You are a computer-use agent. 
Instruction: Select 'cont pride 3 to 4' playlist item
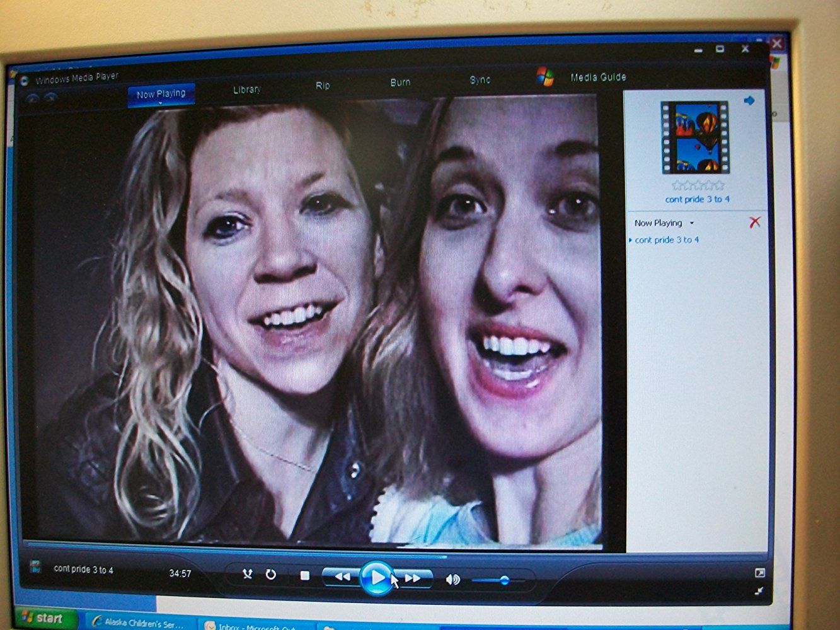[667, 240]
